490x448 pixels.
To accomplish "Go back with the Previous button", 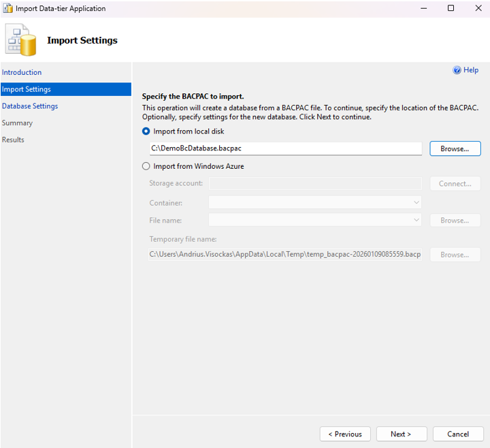I will (345, 434).
